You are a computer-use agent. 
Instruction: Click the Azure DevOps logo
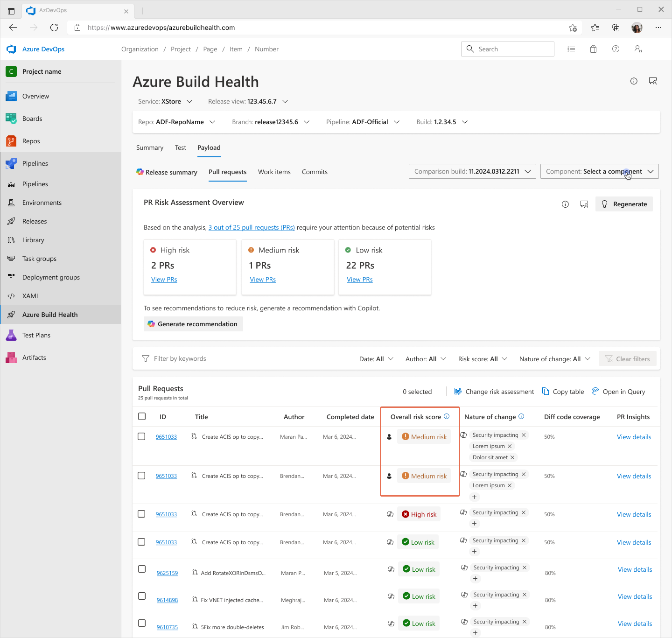[12, 49]
